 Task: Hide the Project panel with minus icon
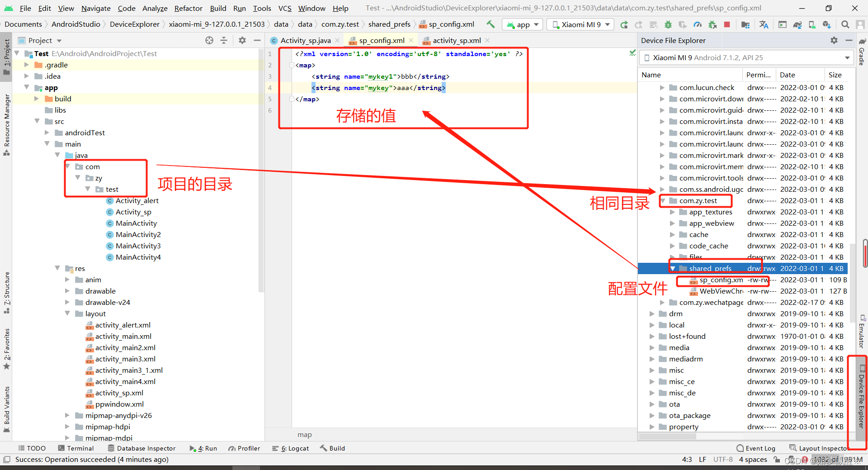(x=257, y=40)
